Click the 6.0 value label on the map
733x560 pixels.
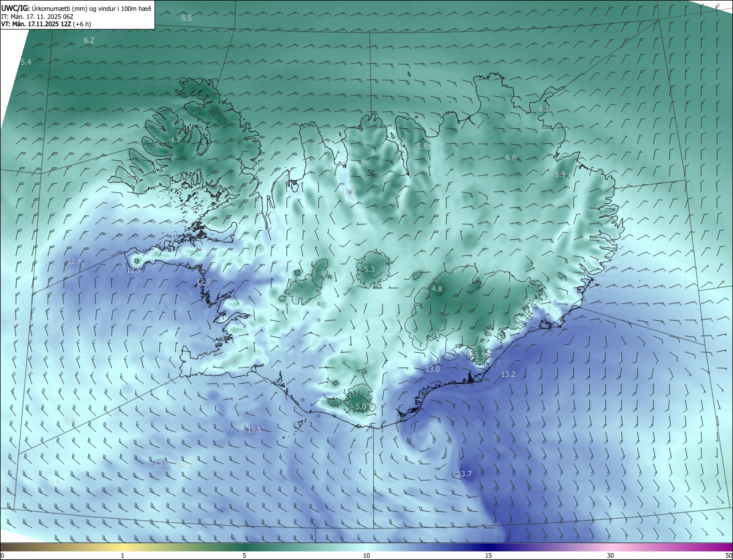(x=511, y=157)
